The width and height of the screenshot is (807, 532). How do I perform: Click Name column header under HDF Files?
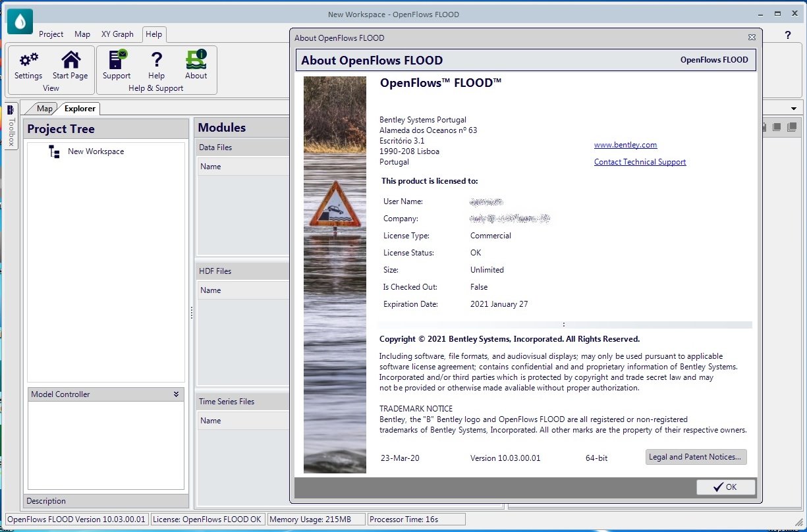coord(242,290)
